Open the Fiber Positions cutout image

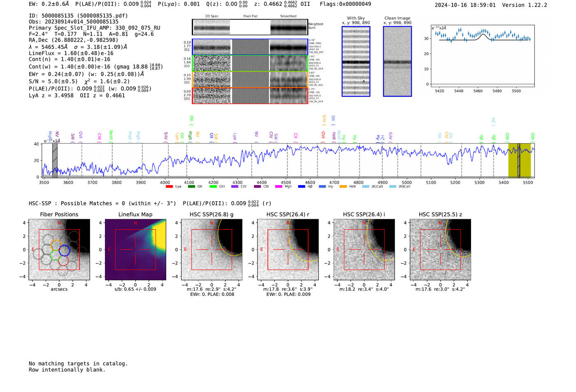click(59, 250)
